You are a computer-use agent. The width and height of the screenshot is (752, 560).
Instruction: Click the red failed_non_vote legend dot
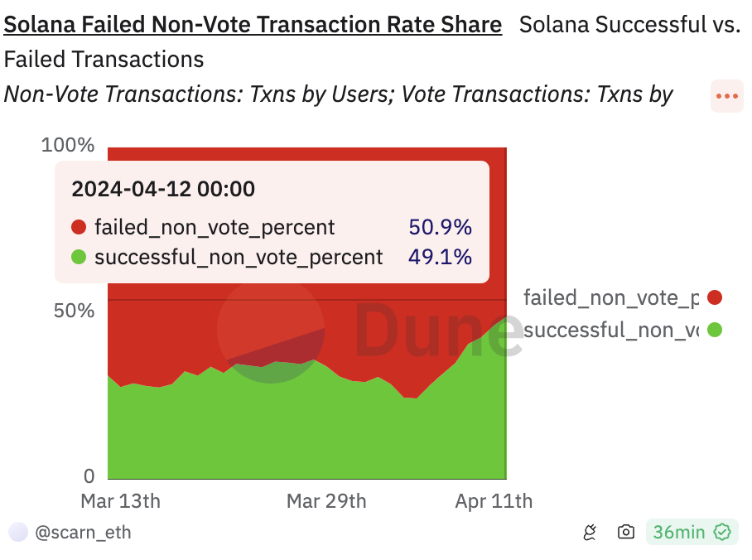[x=715, y=297]
